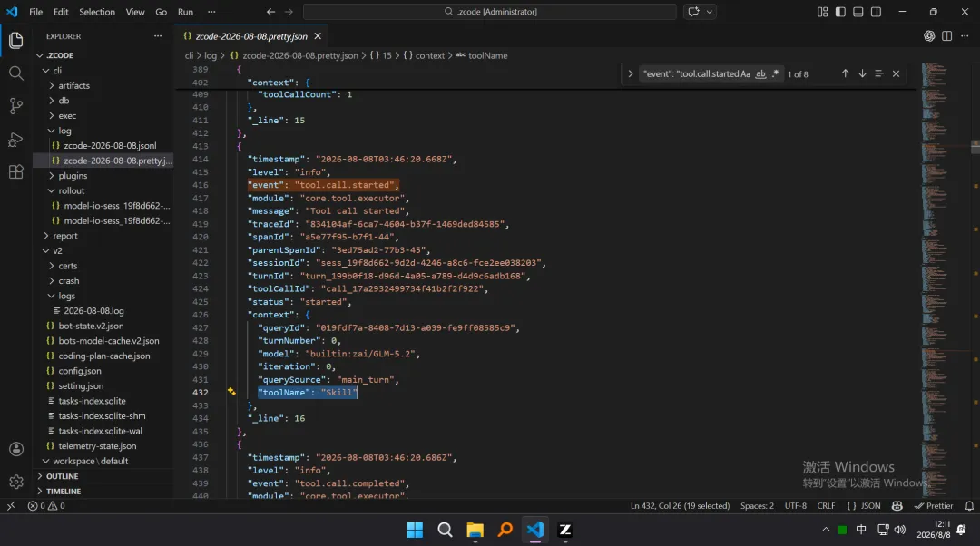
Task: Click the zcode command center search box
Action: (x=489, y=12)
